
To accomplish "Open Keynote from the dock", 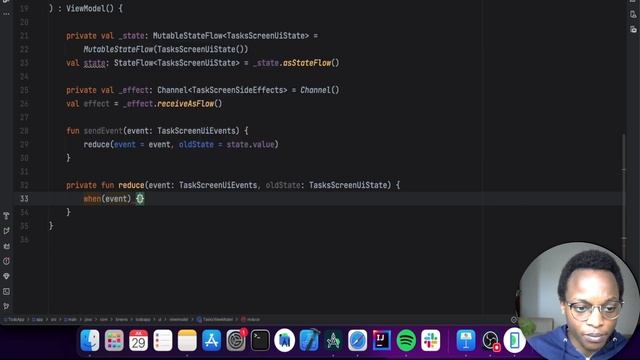I will 466,340.
